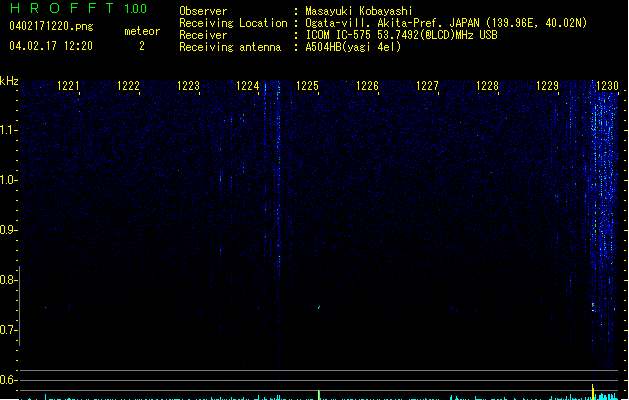Click the 'Receiving Location' field label
Screen dimensions: 629x400
233,23
